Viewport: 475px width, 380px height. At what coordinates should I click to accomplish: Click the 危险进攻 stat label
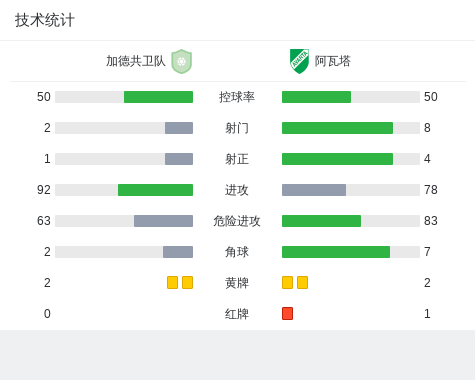(x=237, y=221)
